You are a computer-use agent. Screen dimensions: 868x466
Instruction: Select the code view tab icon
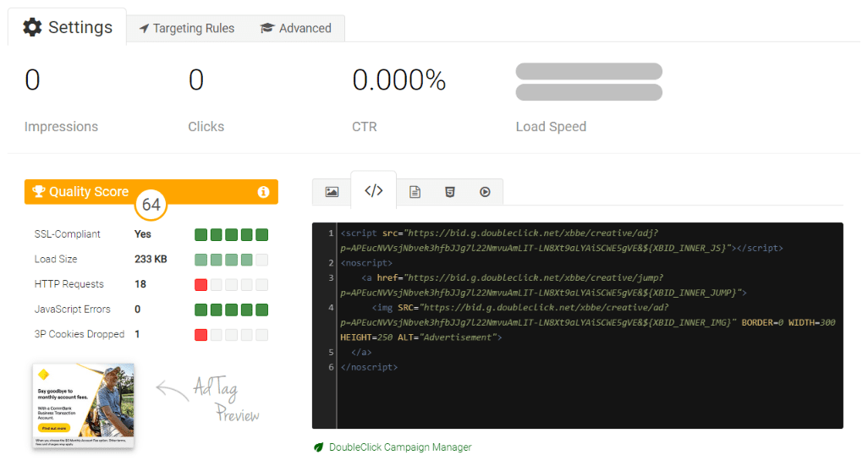pyautogui.click(x=374, y=191)
